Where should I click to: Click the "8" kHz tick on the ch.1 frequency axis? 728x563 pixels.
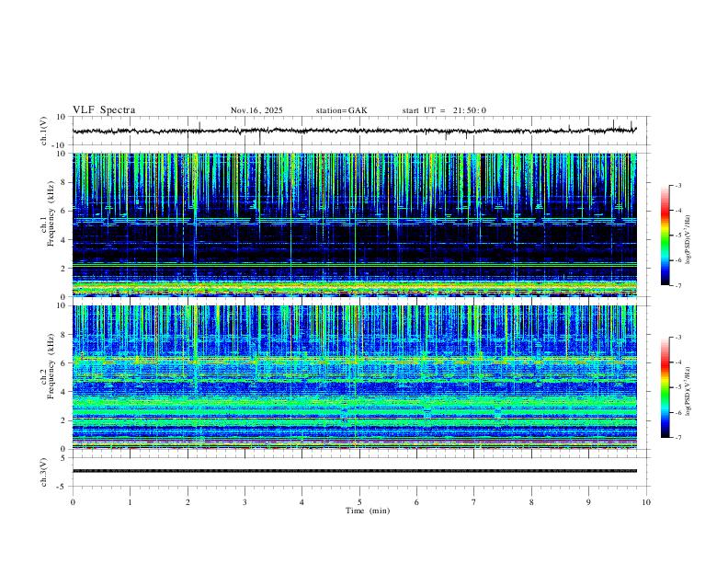pos(63,182)
